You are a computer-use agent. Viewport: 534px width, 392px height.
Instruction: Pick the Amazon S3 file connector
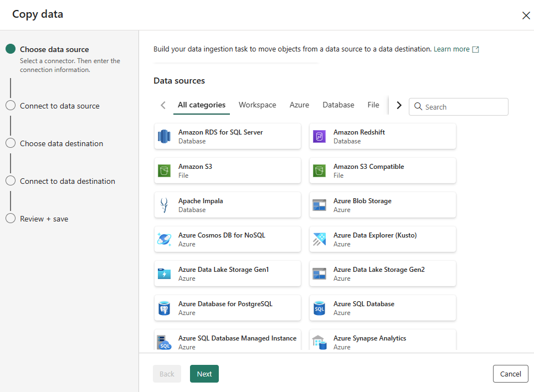click(227, 171)
